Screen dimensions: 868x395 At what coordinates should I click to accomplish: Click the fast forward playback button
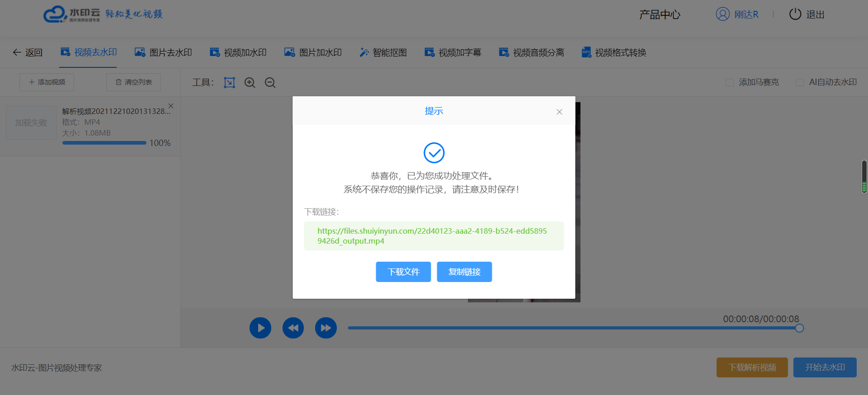coord(325,328)
